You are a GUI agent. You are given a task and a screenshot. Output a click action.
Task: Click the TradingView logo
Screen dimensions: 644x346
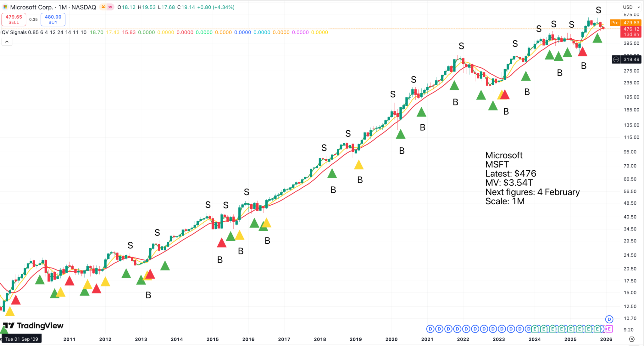coord(33,326)
